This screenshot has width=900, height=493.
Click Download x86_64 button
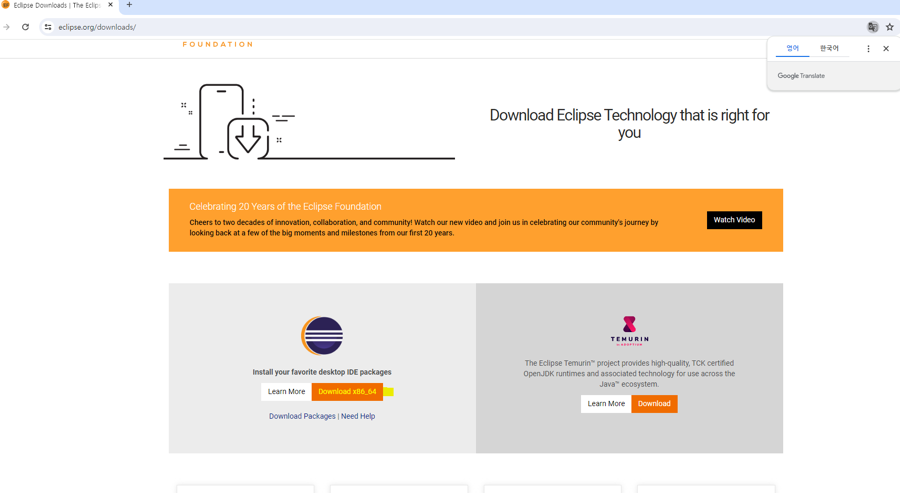347,391
